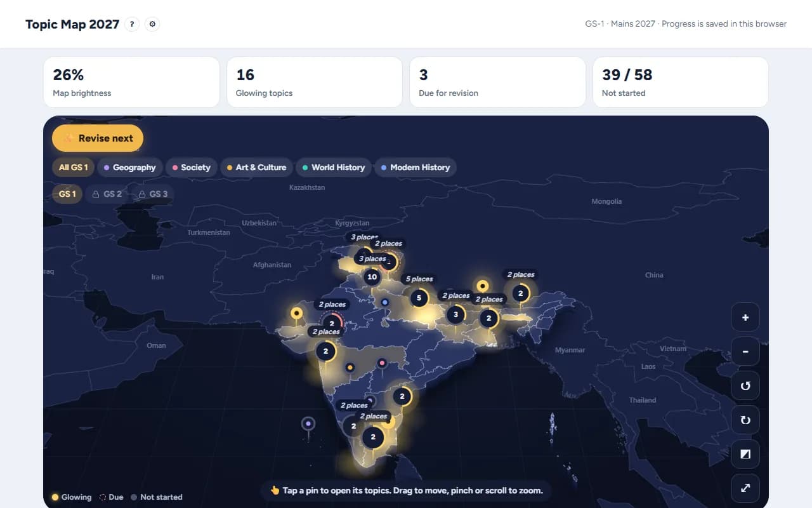Click the 5 places cluster label
This screenshot has height=508, width=812.
419,279
